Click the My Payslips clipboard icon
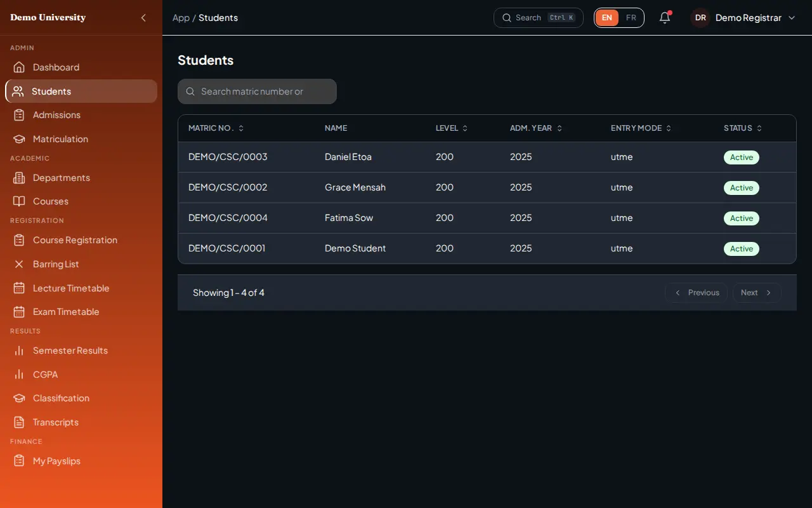 pos(19,461)
